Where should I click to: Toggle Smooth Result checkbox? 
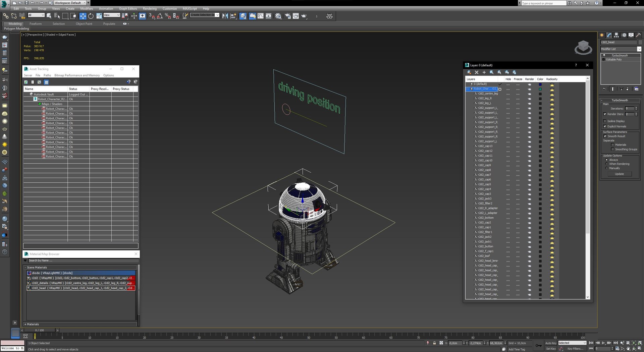605,136
